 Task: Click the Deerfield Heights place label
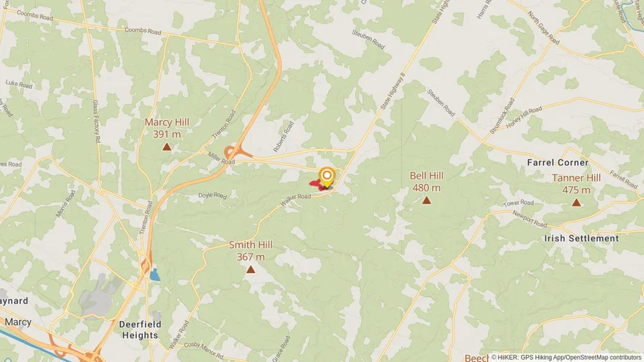pos(140,330)
